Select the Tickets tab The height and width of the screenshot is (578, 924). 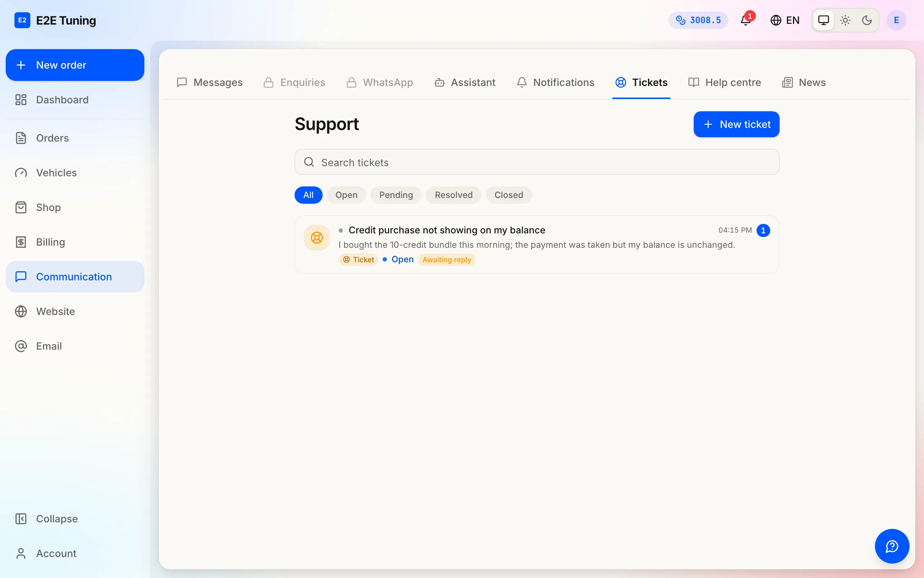click(641, 82)
